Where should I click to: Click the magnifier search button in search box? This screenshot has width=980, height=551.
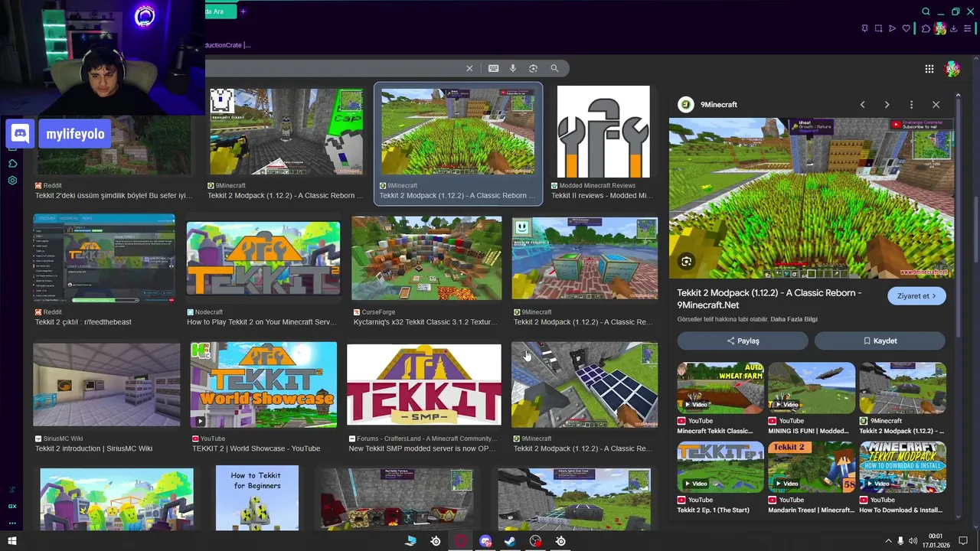tap(554, 68)
